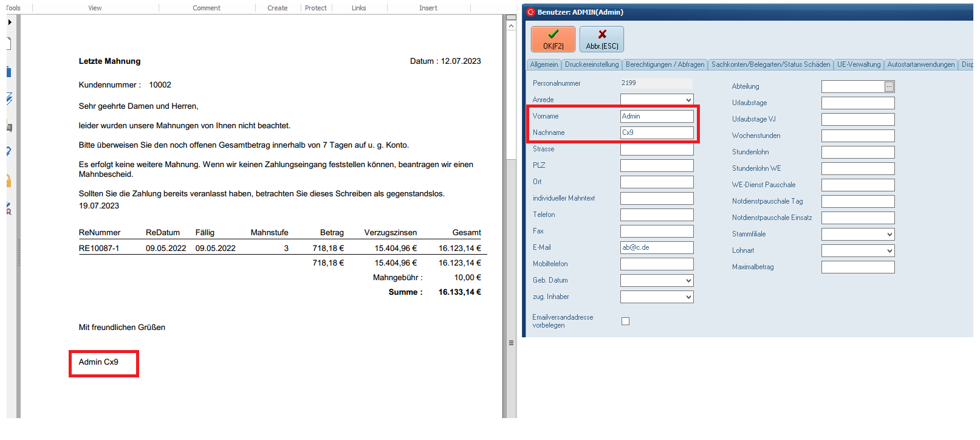Click the PDF scroll-up arrow
Image resolution: width=980 pixels, height=440 pixels.
[x=511, y=26]
